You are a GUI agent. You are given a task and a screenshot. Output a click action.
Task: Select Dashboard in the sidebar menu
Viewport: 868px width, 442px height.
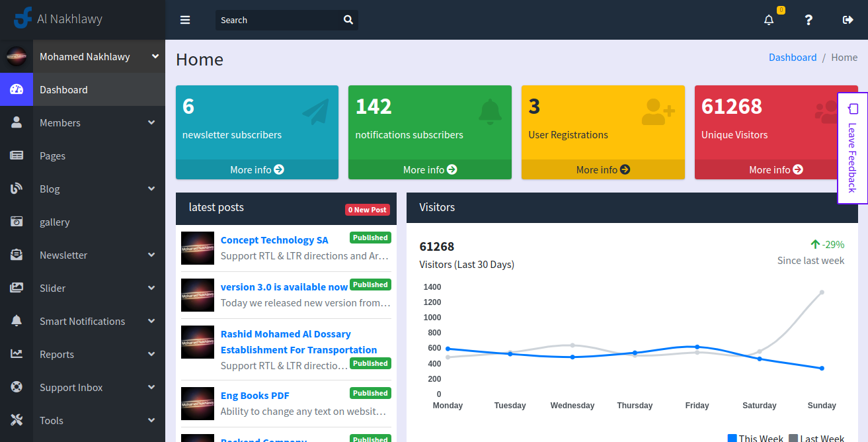click(63, 89)
